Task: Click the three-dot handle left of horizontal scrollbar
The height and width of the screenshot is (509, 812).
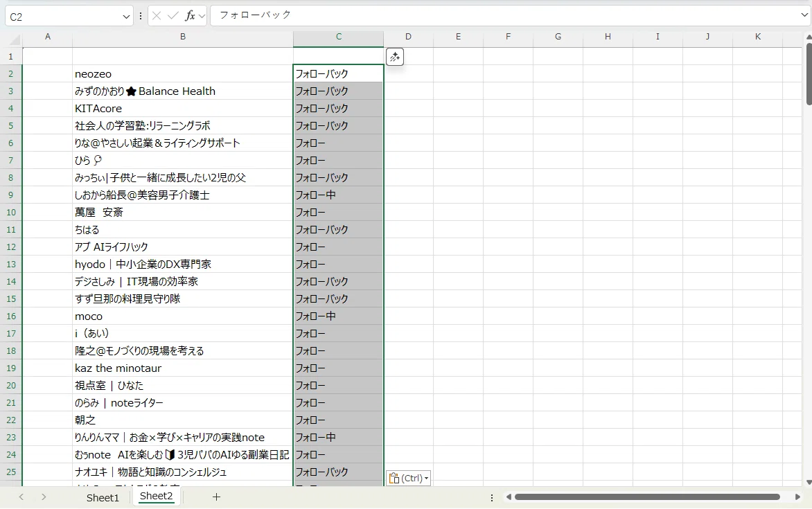Action: [x=491, y=498]
